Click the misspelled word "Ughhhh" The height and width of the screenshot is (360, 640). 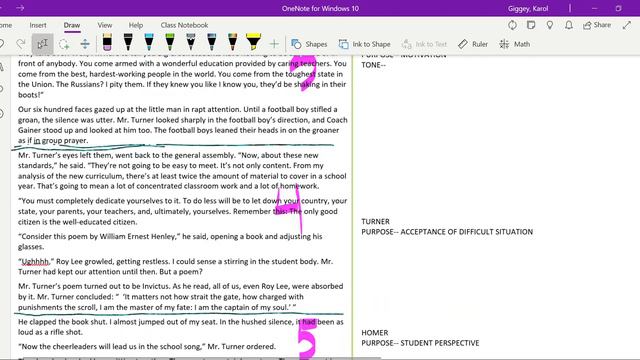pos(35,261)
